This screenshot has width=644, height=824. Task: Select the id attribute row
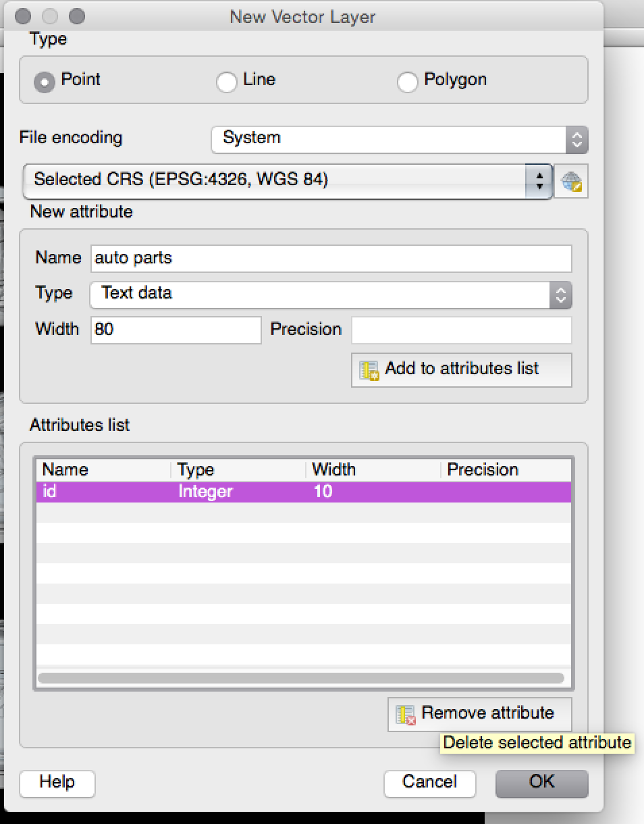click(x=304, y=492)
